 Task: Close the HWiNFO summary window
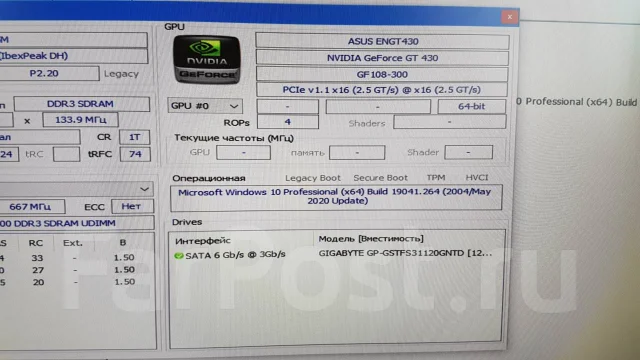pos(509,17)
